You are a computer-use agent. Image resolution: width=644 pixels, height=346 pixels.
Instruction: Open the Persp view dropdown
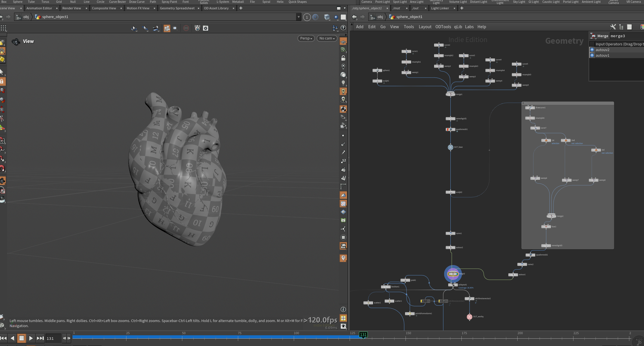tap(306, 38)
